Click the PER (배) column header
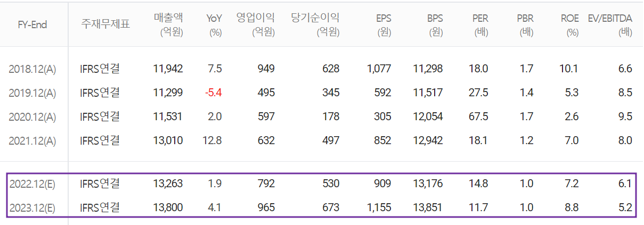 [480, 25]
